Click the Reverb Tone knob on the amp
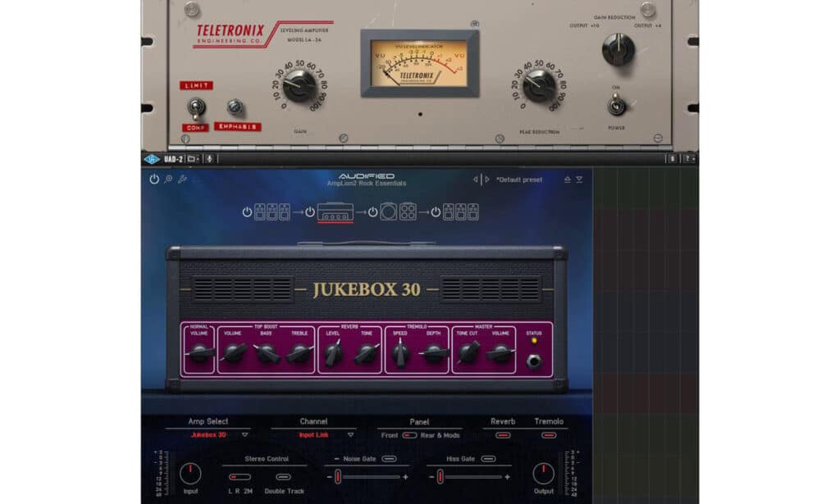 [367, 352]
